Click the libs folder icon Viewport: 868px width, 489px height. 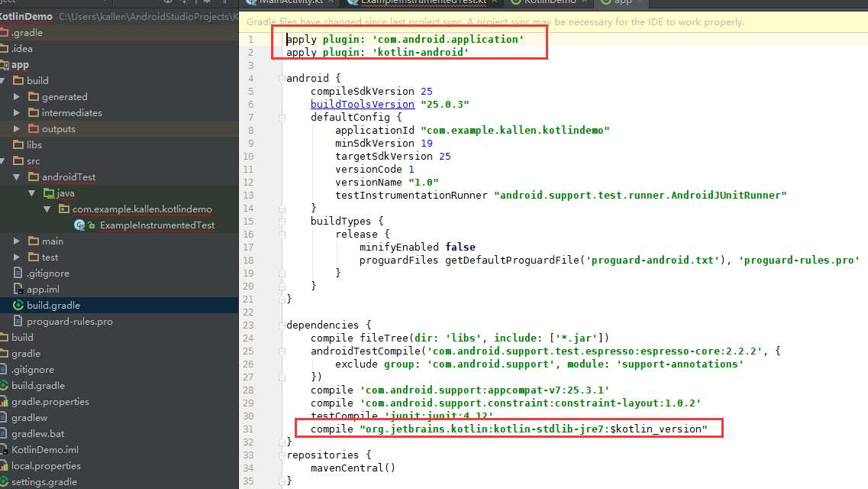[x=18, y=144]
